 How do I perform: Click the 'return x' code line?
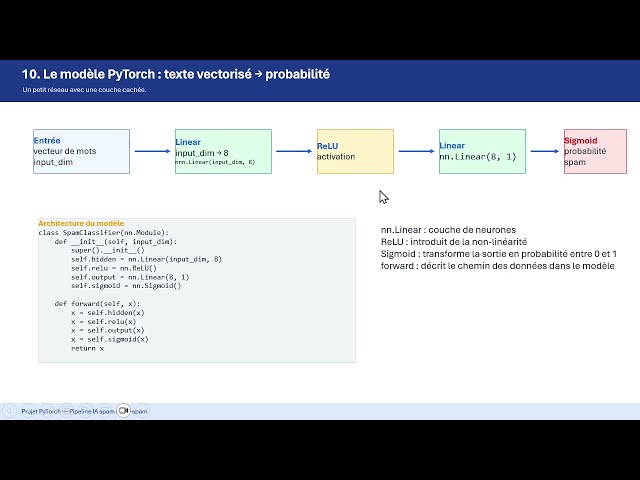tap(87, 348)
